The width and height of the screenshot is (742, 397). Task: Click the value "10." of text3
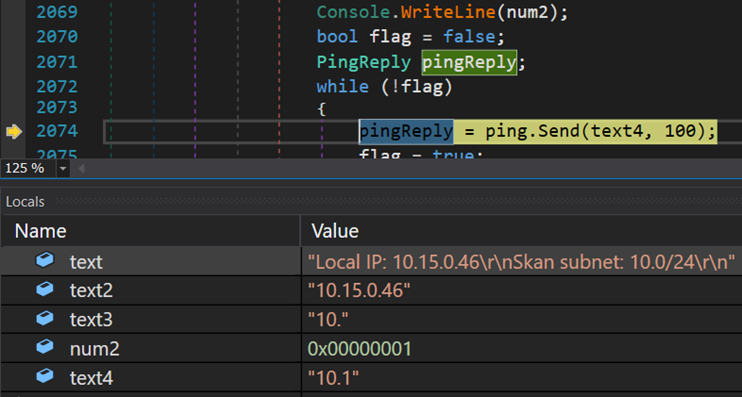click(x=328, y=320)
